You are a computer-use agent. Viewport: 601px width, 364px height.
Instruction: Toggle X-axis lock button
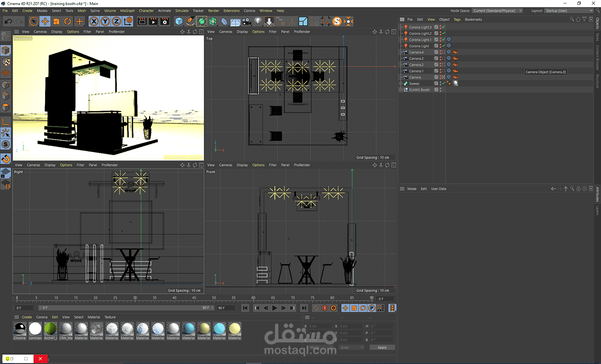pos(94,21)
